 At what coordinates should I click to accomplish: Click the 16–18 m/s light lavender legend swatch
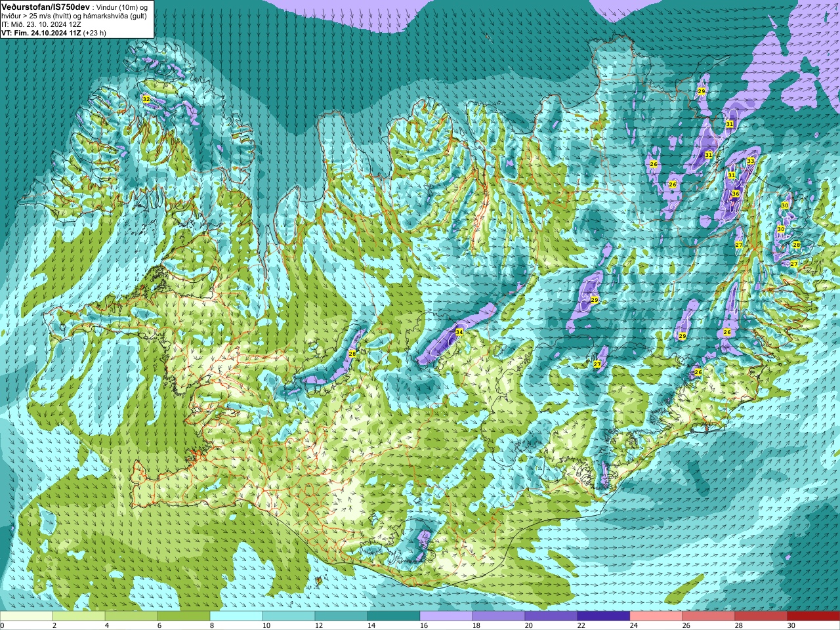tap(446, 616)
